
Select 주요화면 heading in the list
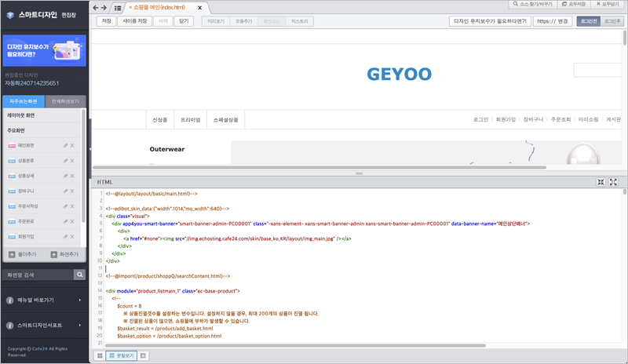pyautogui.click(x=16, y=130)
